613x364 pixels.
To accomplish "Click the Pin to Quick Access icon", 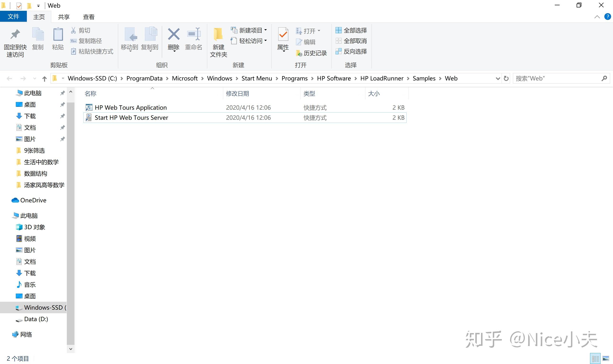I will click(x=15, y=34).
